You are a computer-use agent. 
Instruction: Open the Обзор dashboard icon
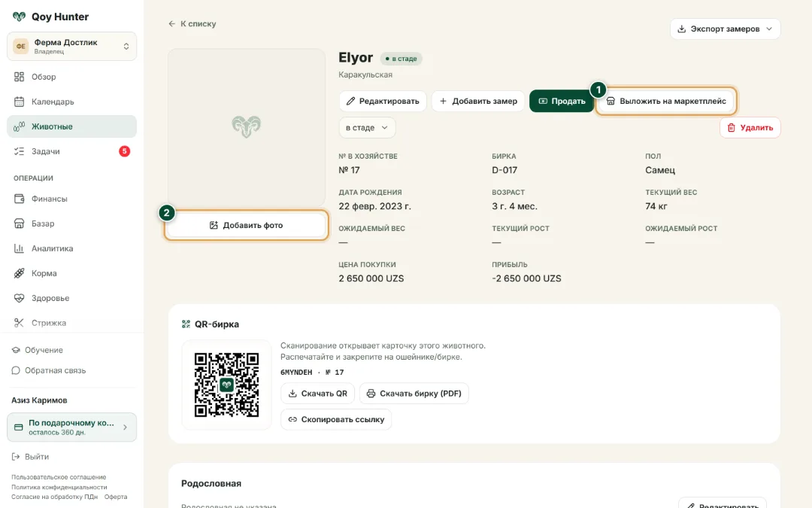pyautogui.click(x=19, y=77)
